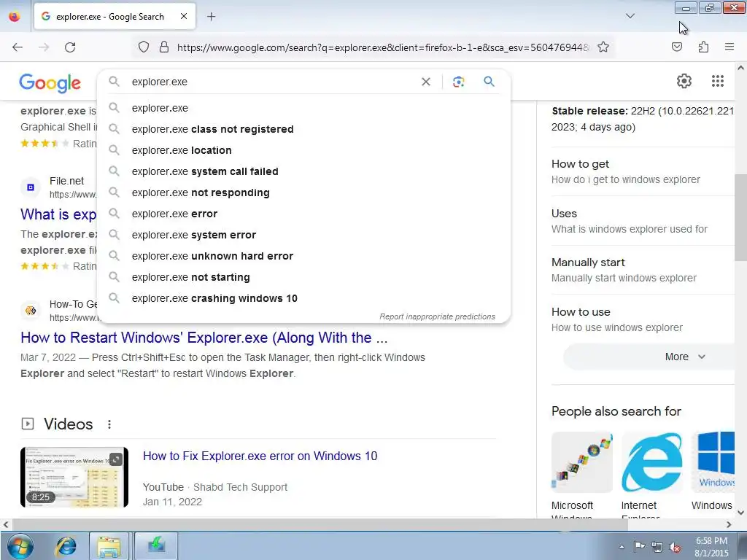This screenshot has height=560, width=747.
Task: Open the Save to Pocket icon
Action: click(x=676, y=47)
